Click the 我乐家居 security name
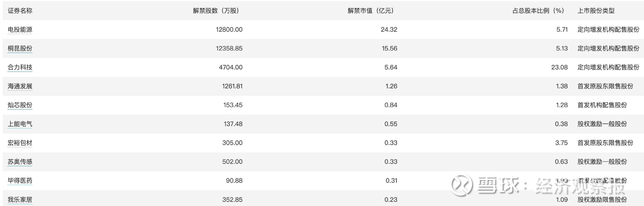 [x=20, y=200]
